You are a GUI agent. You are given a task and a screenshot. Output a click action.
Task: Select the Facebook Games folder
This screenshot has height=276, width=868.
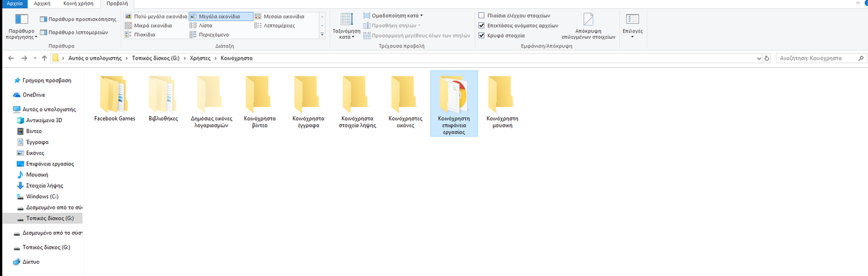point(114,98)
